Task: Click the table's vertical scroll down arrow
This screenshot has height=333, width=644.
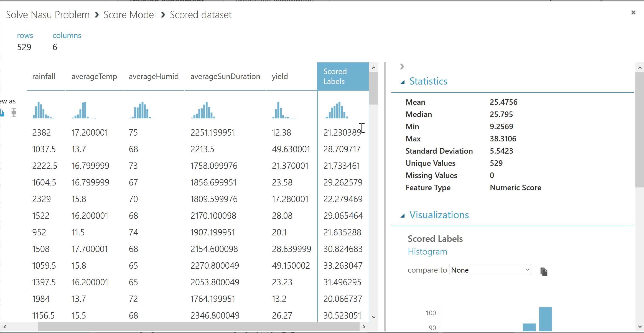Action: click(x=374, y=317)
